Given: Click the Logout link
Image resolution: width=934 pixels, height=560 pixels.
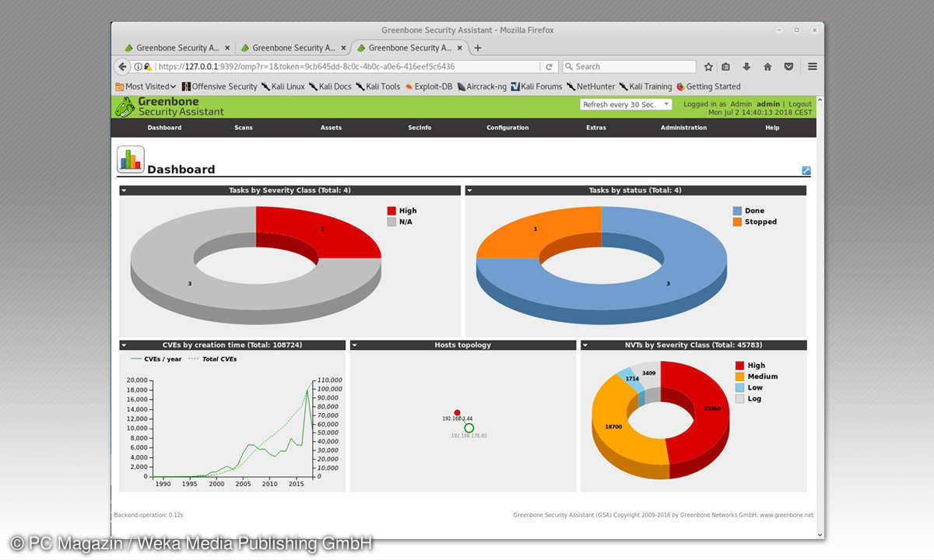Looking at the screenshot, I should [x=800, y=104].
